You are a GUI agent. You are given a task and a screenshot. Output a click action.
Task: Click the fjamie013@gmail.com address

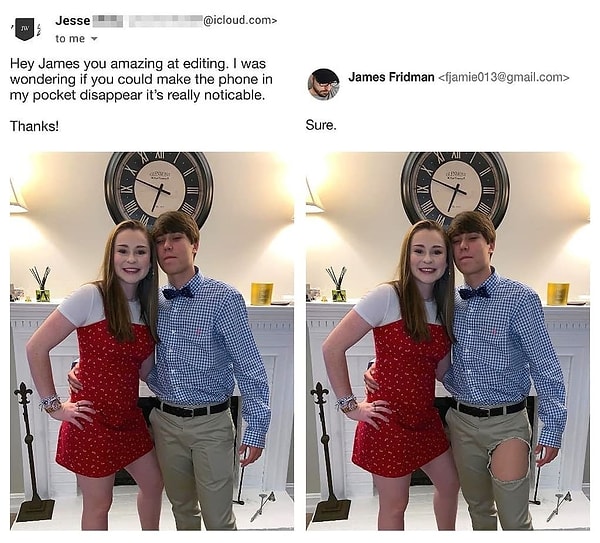pos(504,77)
